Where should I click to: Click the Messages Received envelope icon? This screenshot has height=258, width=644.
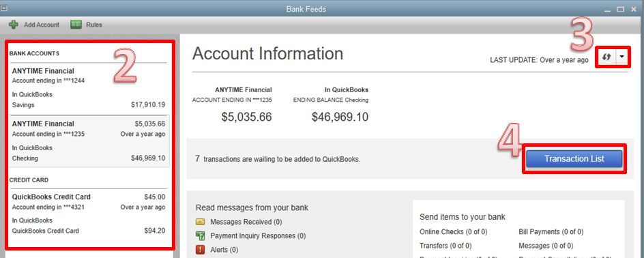pos(201,222)
